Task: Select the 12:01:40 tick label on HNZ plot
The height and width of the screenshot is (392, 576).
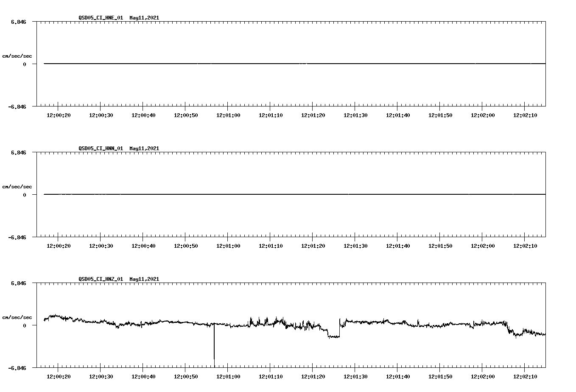Action: 399,376
